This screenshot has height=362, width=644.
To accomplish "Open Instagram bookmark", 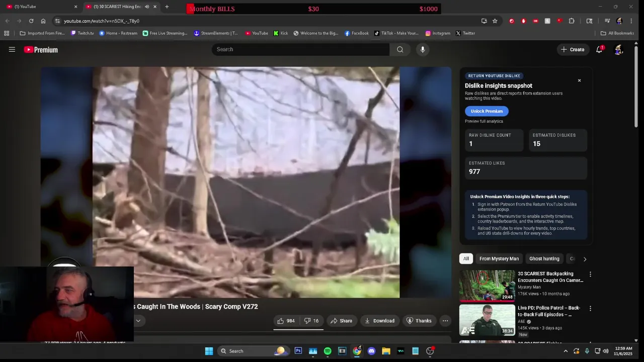I will (438, 33).
